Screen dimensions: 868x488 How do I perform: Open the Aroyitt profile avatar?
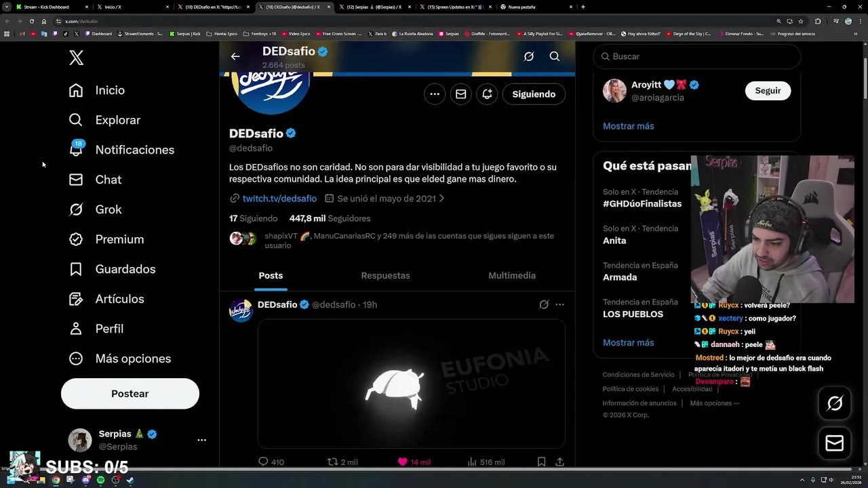click(x=614, y=91)
